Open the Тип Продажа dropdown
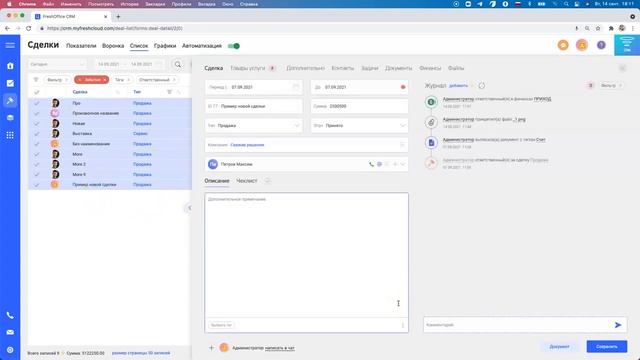640x360 pixels. pyautogui.click(x=253, y=126)
